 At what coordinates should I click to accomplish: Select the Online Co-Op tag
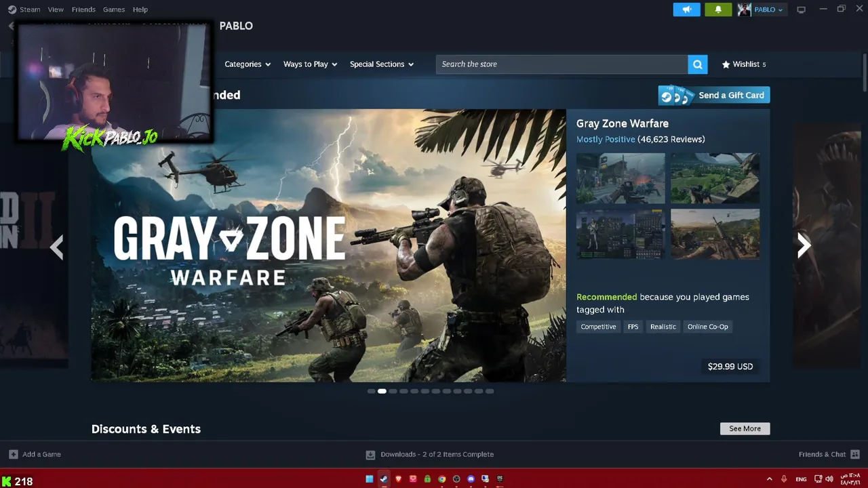pos(708,327)
